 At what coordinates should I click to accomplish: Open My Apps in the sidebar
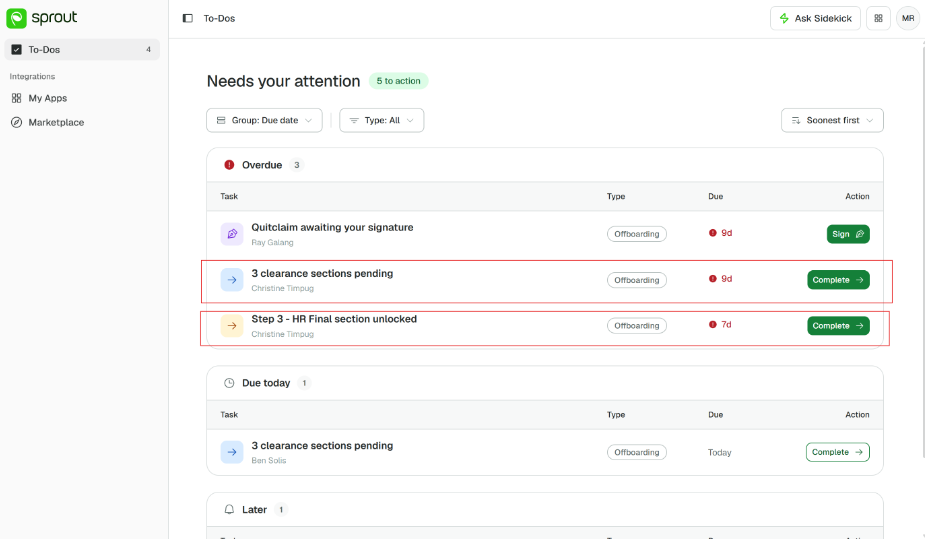coord(47,98)
